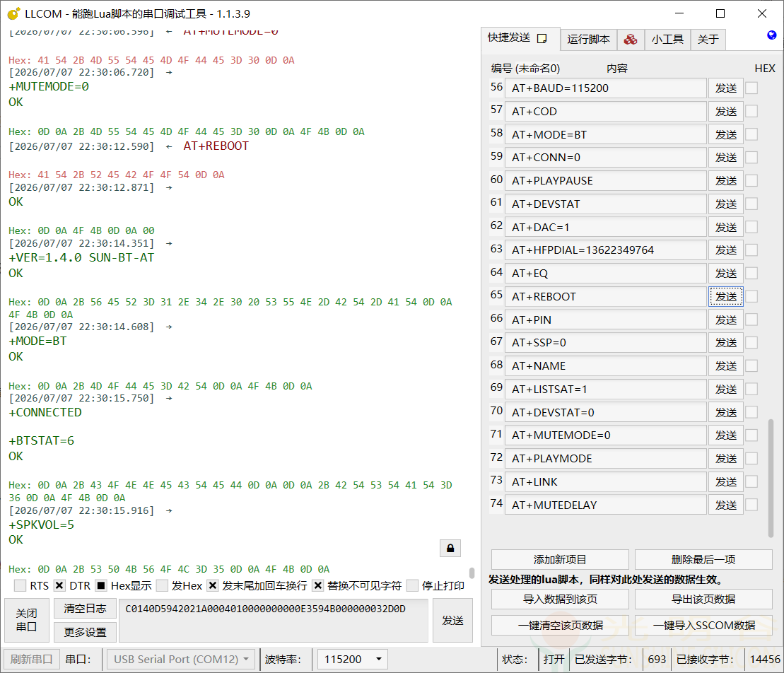The width and height of the screenshot is (784, 673).
Task: Open 更多设置 settings
Action: tap(85, 633)
